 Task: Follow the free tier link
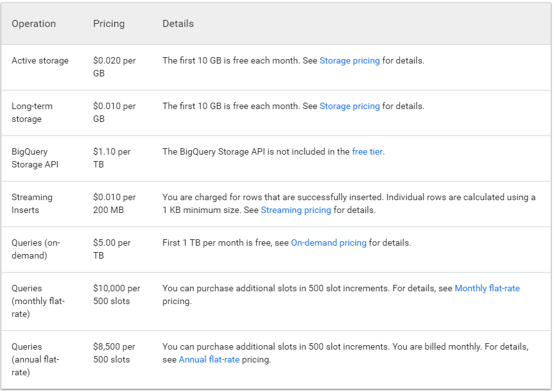pos(367,152)
